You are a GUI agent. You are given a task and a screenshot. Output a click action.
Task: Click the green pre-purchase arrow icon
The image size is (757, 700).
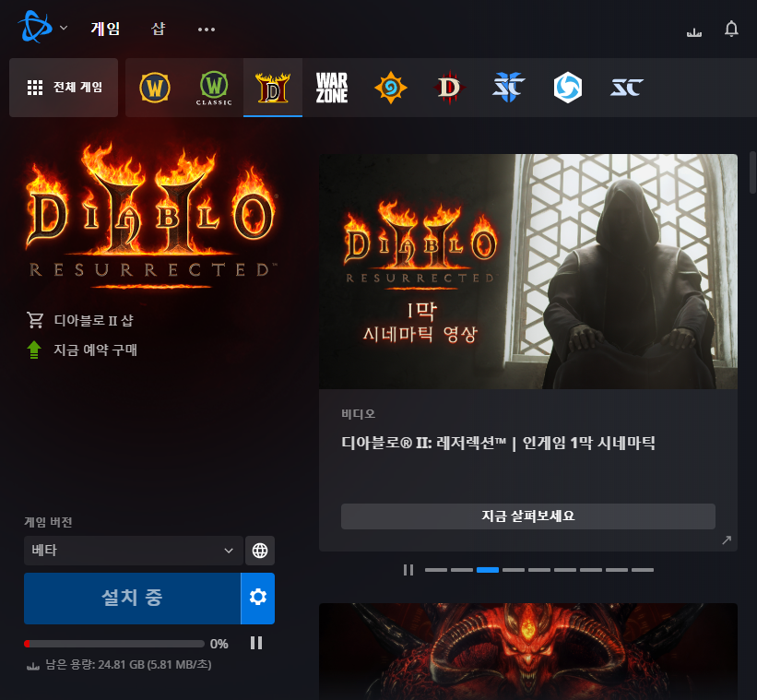click(34, 350)
